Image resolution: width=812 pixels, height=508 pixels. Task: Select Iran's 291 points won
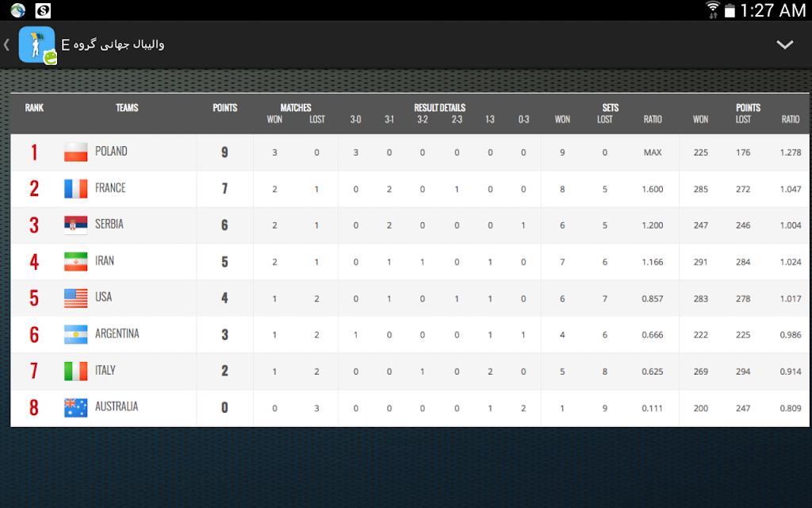[701, 262]
